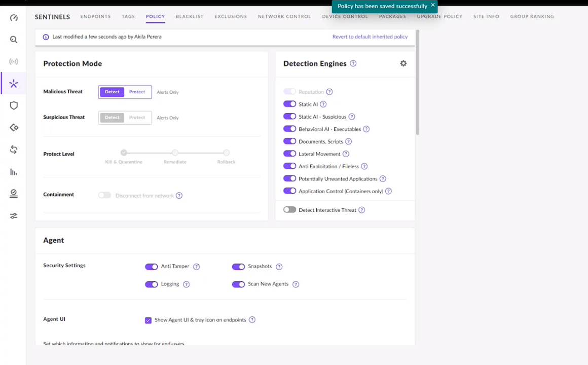Set Protect Level slider to Remediate
Image resolution: width=588 pixels, height=365 pixels.
coord(175,153)
